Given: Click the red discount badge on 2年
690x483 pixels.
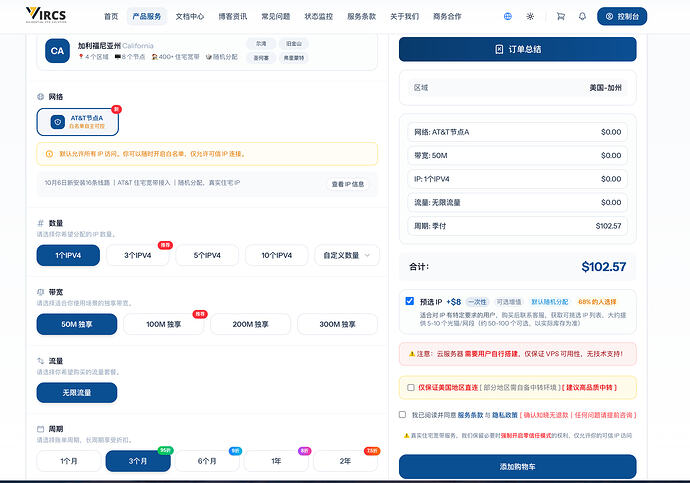Looking at the screenshot, I should click(x=372, y=450).
